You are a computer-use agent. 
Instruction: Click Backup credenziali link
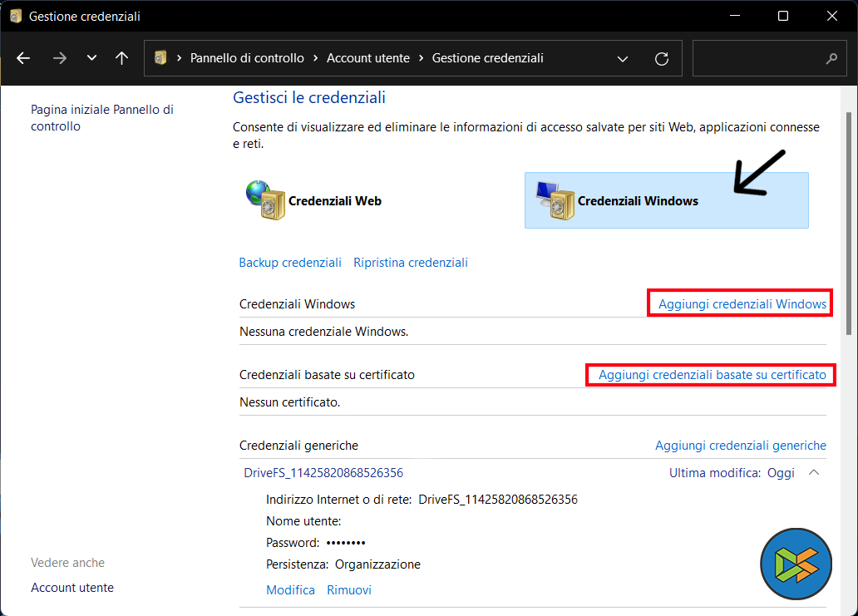point(290,263)
